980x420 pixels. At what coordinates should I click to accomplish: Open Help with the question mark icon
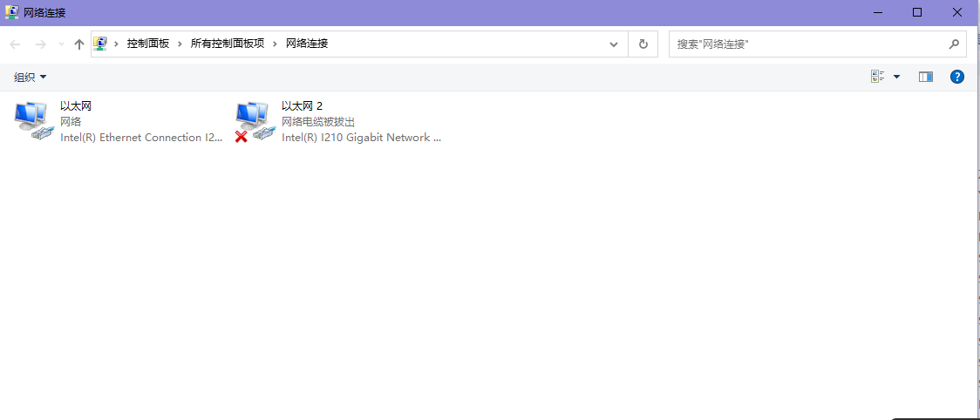(x=956, y=77)
